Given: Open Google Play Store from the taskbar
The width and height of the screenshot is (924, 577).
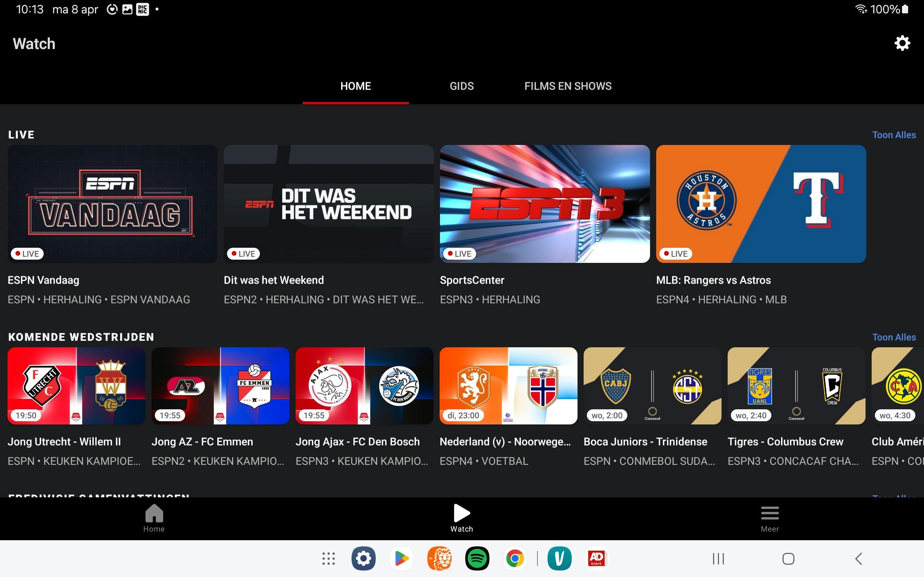Looking at the screenshot, I should [x=401, y=559].
